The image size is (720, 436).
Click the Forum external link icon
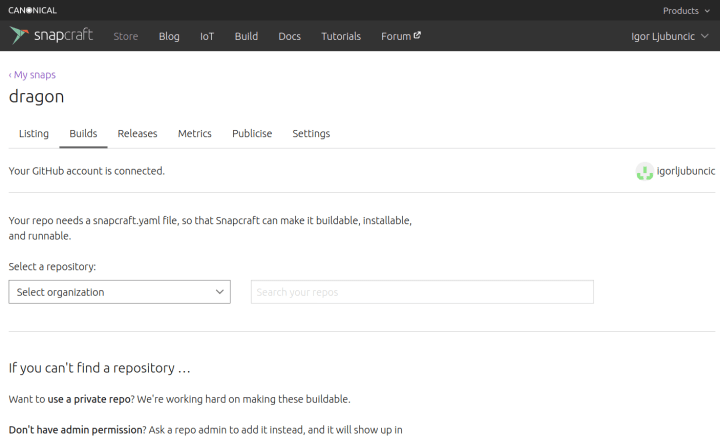417,35
